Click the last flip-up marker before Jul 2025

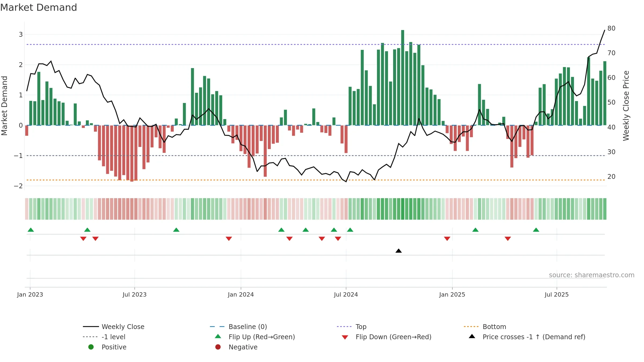pyautogui.click(x=536, y=230)
